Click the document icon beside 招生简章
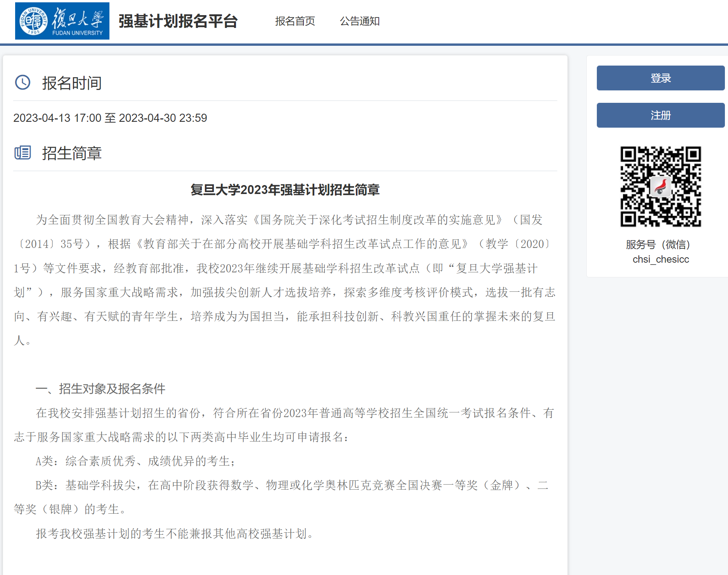The width and height of the screenshot is (728, 575). pos(23,153)
